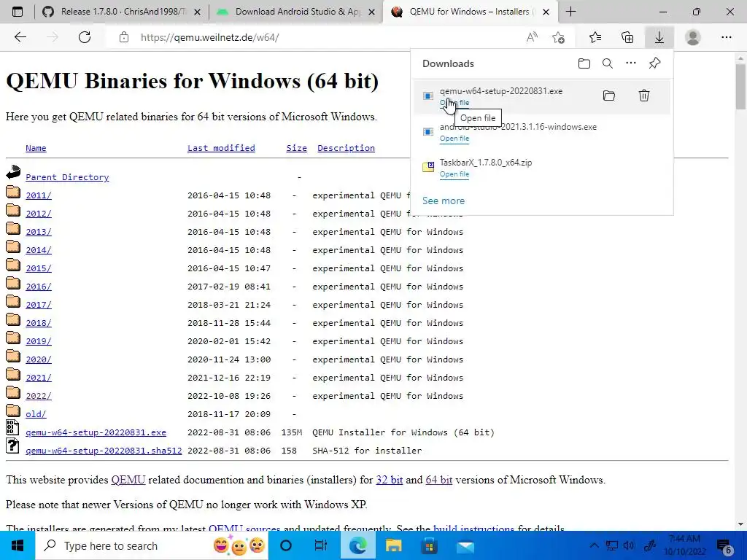Open Edge Settings and more menu

click(726, 37)
